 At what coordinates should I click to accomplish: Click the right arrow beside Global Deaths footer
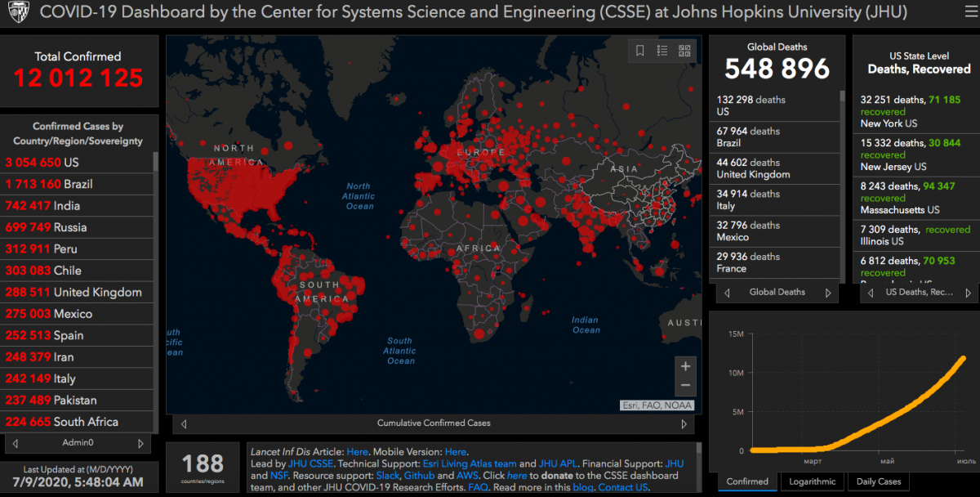pos(828,292)
